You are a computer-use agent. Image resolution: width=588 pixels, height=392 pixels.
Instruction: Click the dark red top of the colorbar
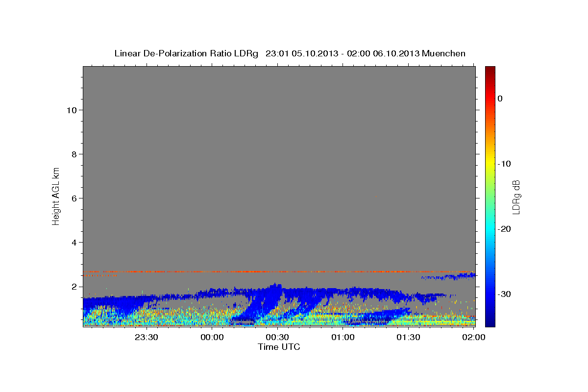pyautogui.click(x=490, y=71)
